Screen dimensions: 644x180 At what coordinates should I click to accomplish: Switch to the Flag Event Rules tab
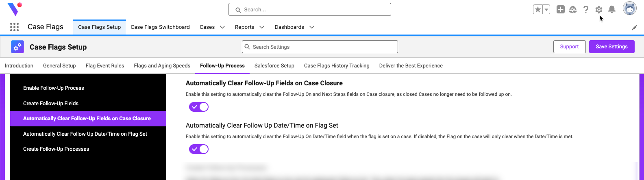[x=105, y=66]
